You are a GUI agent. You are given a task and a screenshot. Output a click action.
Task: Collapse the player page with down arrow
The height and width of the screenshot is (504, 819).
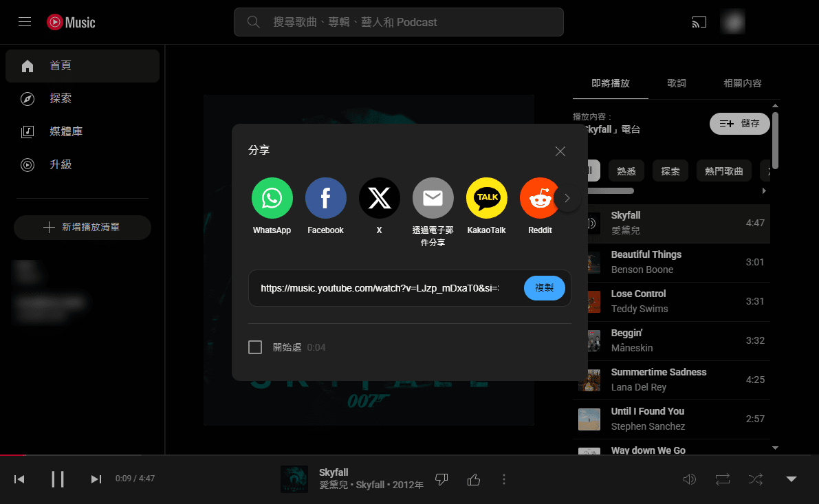click(791, 479)
